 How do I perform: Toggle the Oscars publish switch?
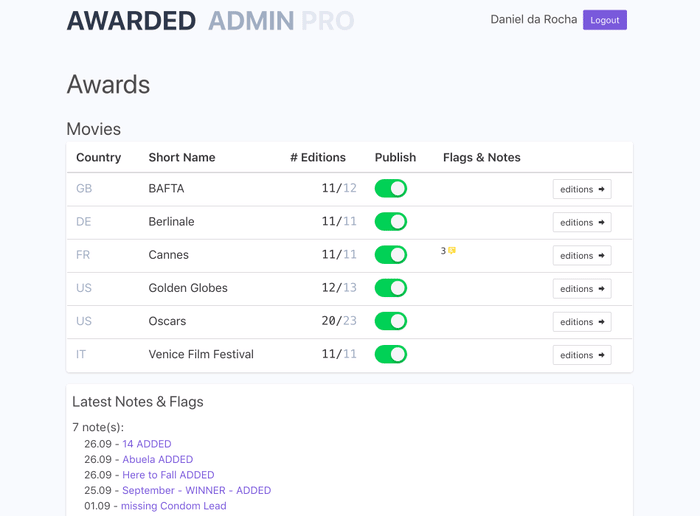391,321
